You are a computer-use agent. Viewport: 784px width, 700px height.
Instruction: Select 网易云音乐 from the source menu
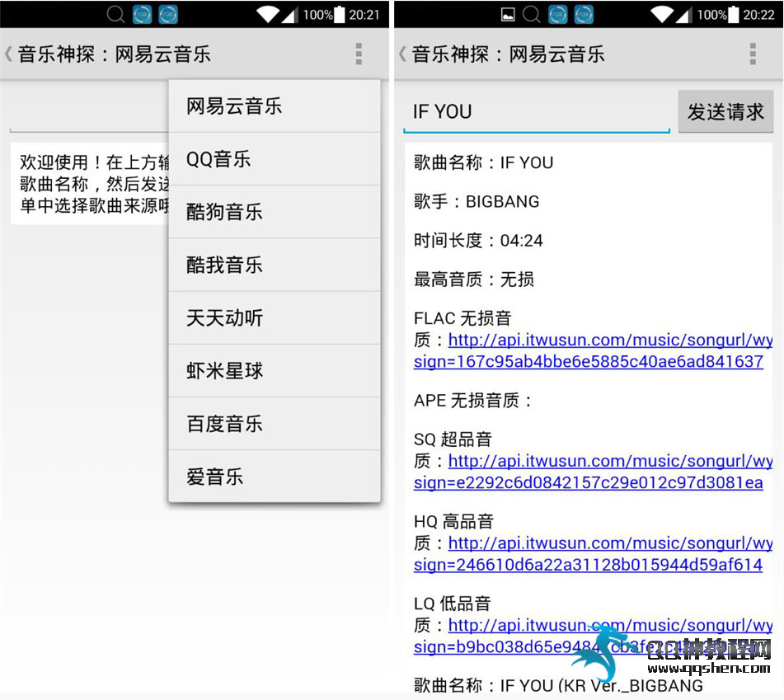[275, 106]
